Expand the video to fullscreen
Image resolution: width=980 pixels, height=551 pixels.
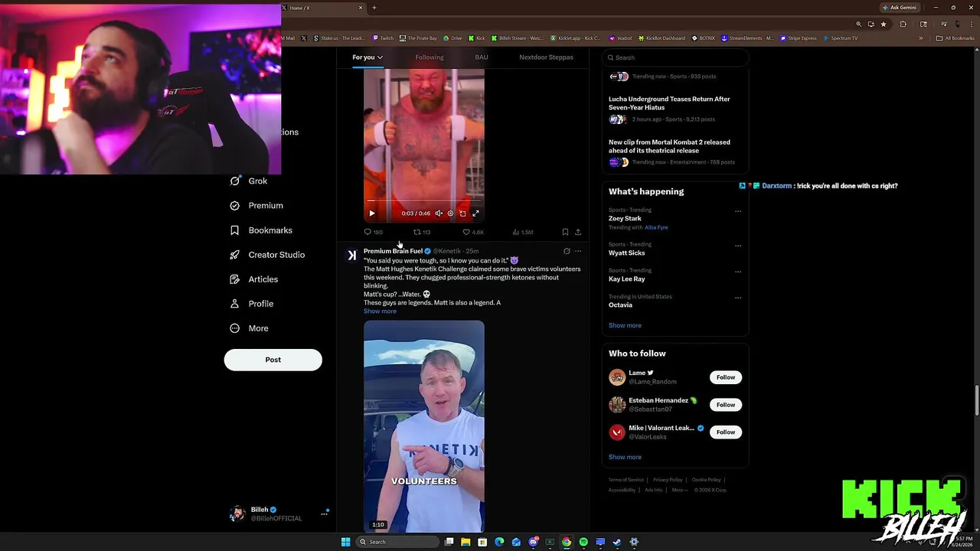click(x=475, y=214)
